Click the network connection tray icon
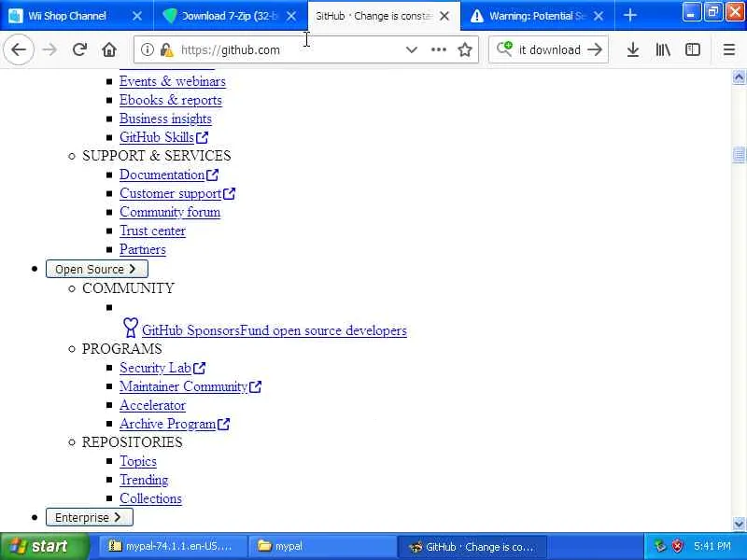747x560 pixels. [660, 546]
